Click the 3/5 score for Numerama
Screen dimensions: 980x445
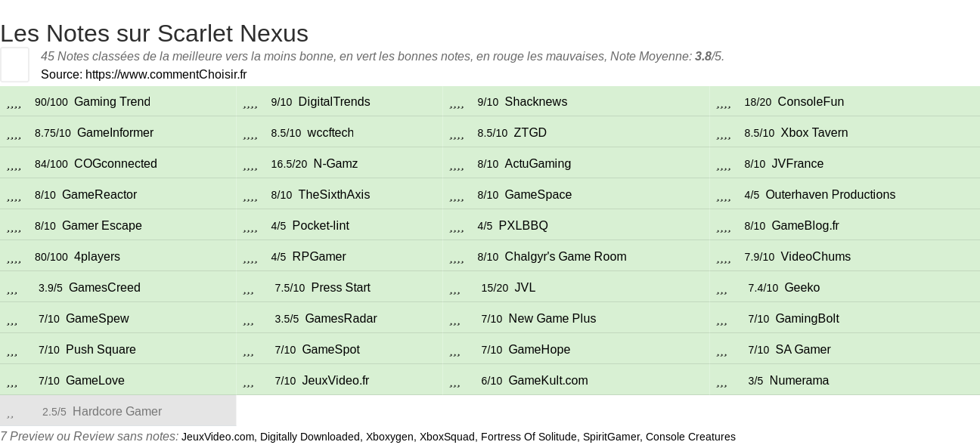click(x=755, y=381)
